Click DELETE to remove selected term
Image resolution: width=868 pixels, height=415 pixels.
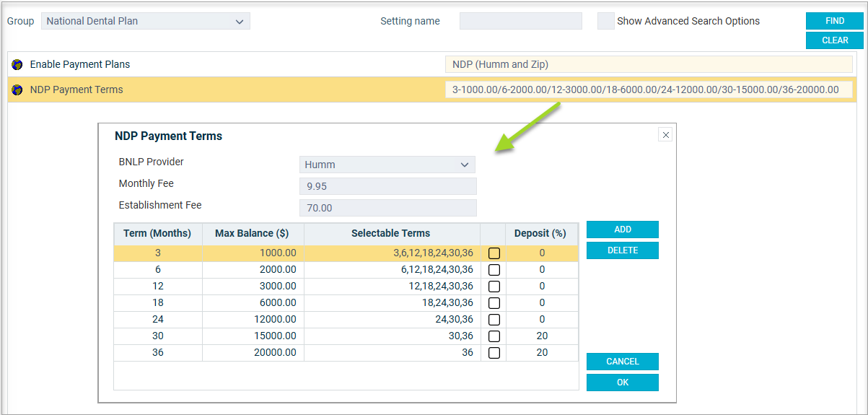click(x=623, y=250)
